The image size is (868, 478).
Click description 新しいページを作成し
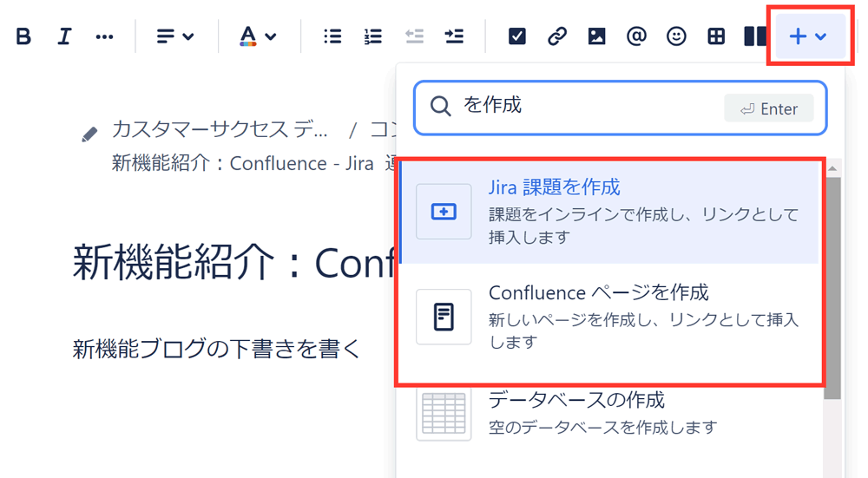click(644, 331)
